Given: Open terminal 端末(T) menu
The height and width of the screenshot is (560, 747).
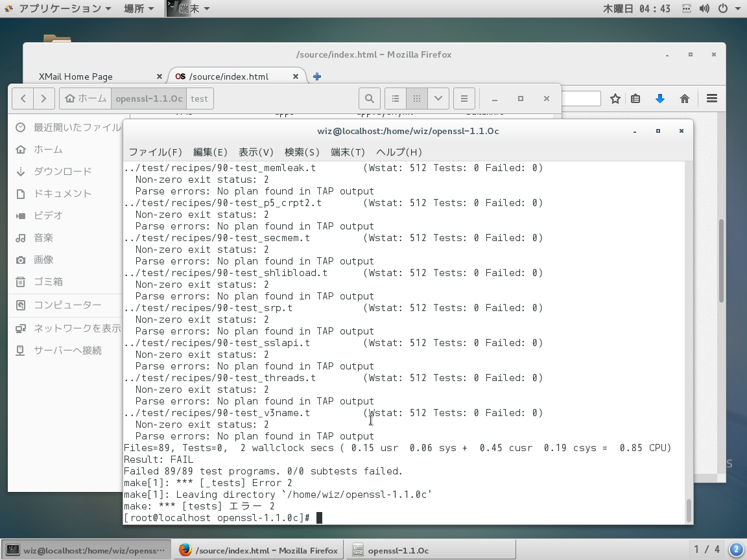Looking at the screenshot, I should pyautogui.click(x=348, y=152).
